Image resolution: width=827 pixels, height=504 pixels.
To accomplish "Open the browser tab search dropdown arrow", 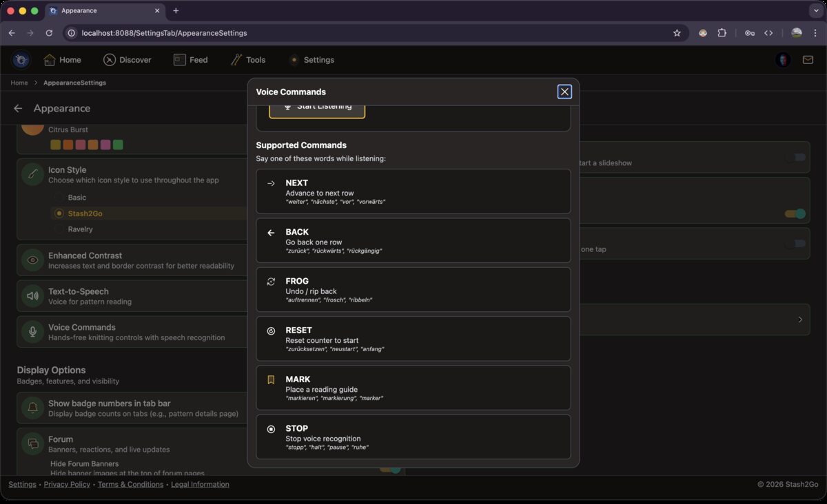I will point(816,10).
